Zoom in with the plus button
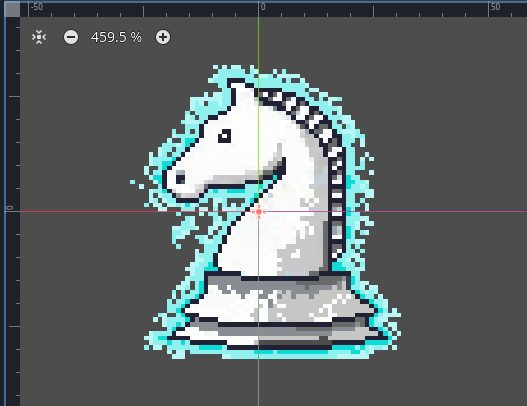The width and height of the screenshot is (527, 406). coord(163,37)
